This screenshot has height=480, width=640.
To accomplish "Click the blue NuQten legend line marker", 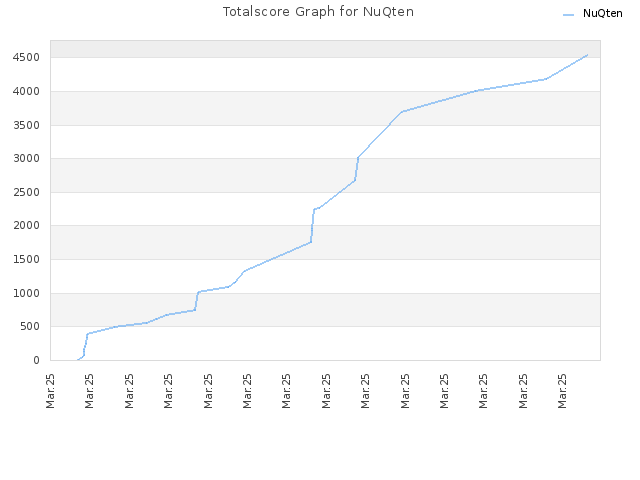I will 568,15.
